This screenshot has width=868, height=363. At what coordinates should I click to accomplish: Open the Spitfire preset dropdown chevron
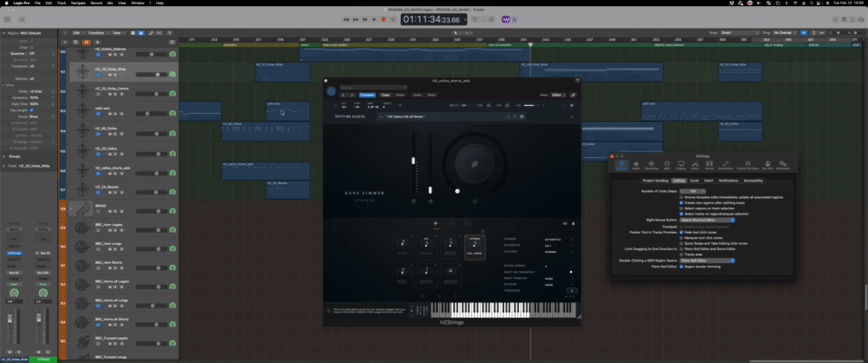point(381,116)
